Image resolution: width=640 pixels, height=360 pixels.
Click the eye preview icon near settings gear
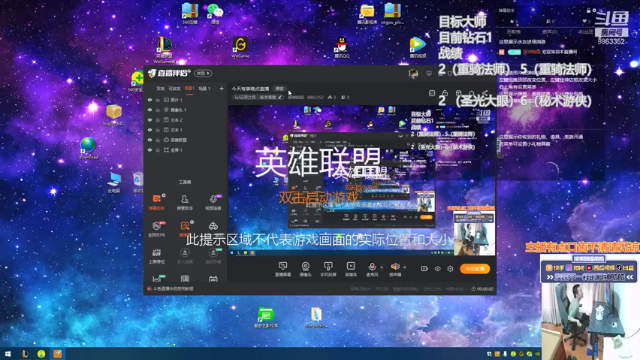(438, 269)
